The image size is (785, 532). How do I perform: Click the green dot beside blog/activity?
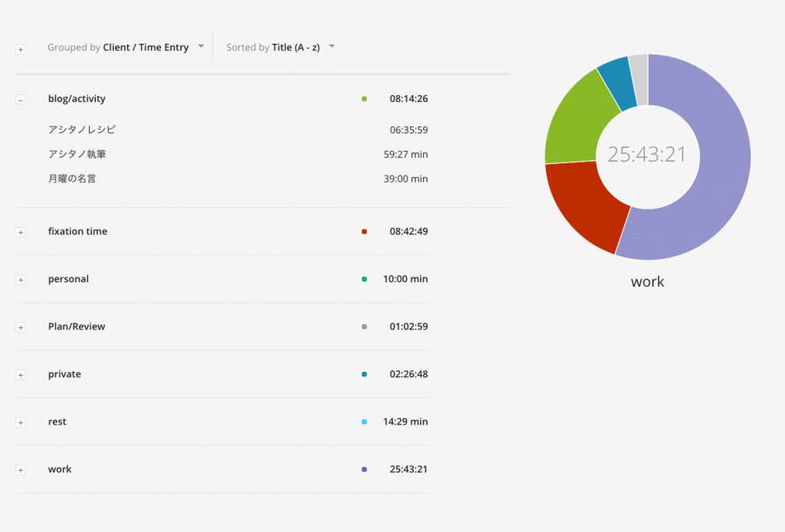coord(364,99)
